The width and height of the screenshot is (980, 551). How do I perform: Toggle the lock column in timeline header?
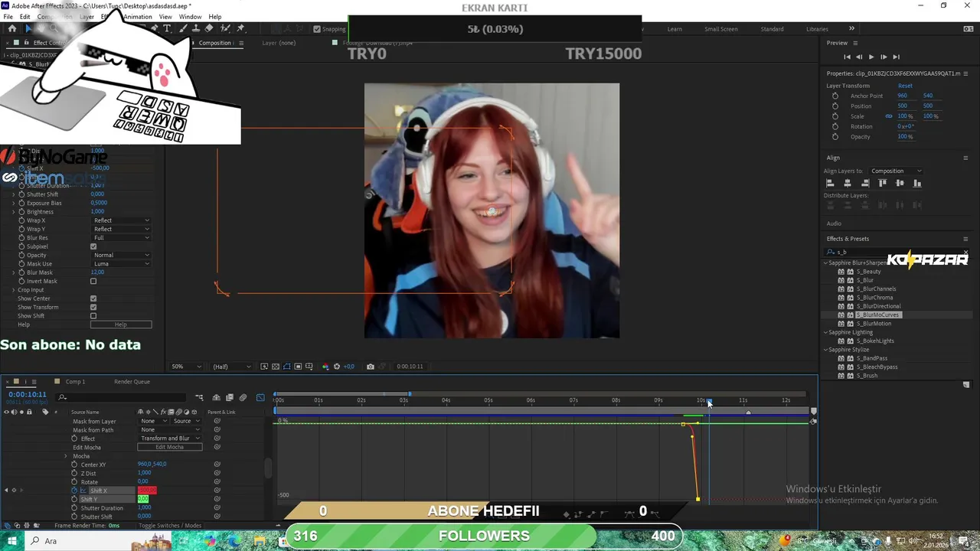click(29, 412)
